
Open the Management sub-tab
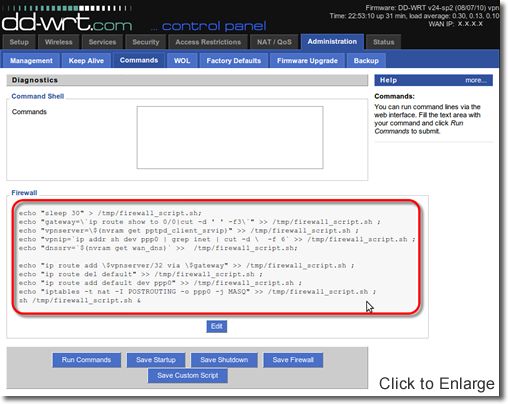(31, 61)
